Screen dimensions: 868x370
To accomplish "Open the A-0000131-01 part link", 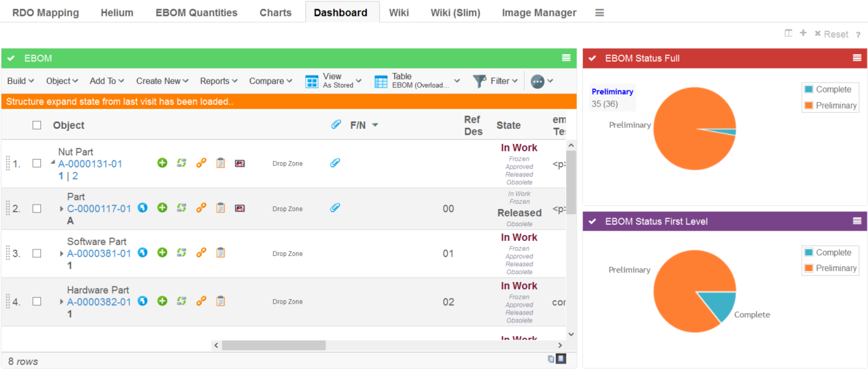I will click(90, 164).
